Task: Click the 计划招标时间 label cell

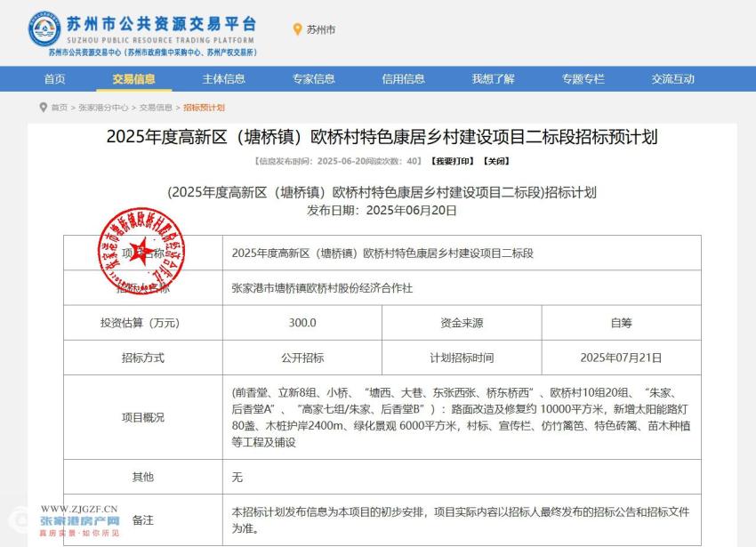Action: 462,358
